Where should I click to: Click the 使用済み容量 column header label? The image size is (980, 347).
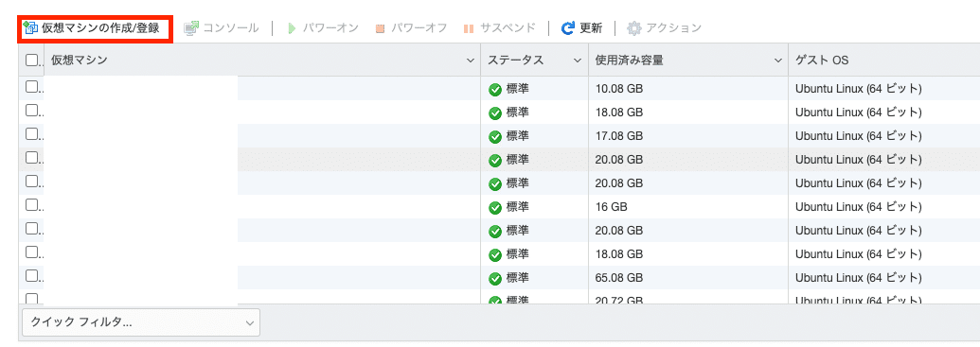click(x=630, y=61)
